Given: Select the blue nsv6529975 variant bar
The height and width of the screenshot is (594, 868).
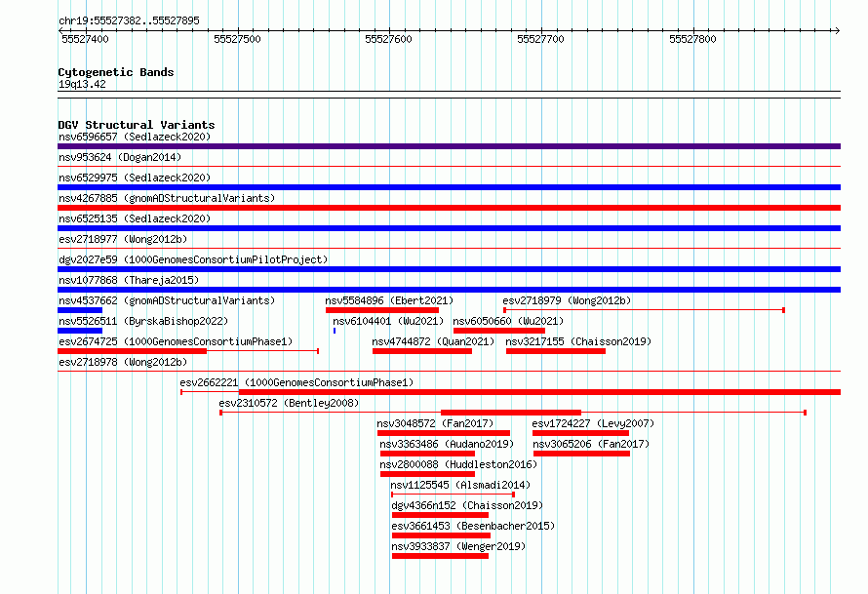Looking at the screenshot, I should [x=449, y=187].
